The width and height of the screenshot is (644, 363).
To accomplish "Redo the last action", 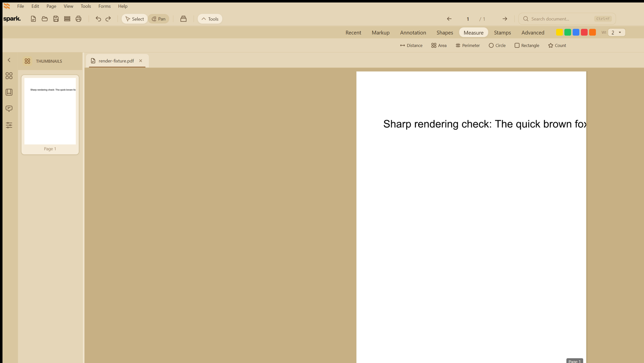I will [108, 19].
